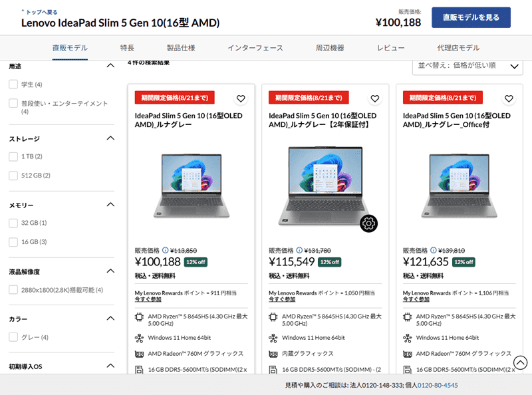The height and width of the screenshot is (395, 532).
Task: Check 普段使い・エンターテイメント filter
Action: tap(13, 103)
